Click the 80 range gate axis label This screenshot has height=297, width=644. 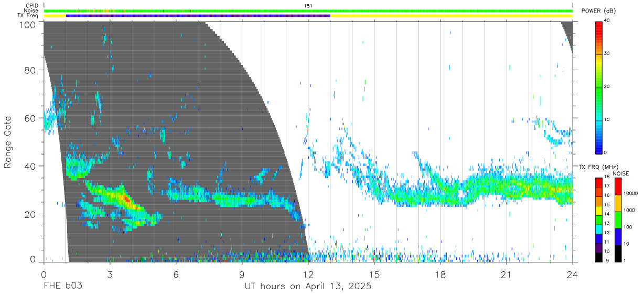[x=30, y=70]
